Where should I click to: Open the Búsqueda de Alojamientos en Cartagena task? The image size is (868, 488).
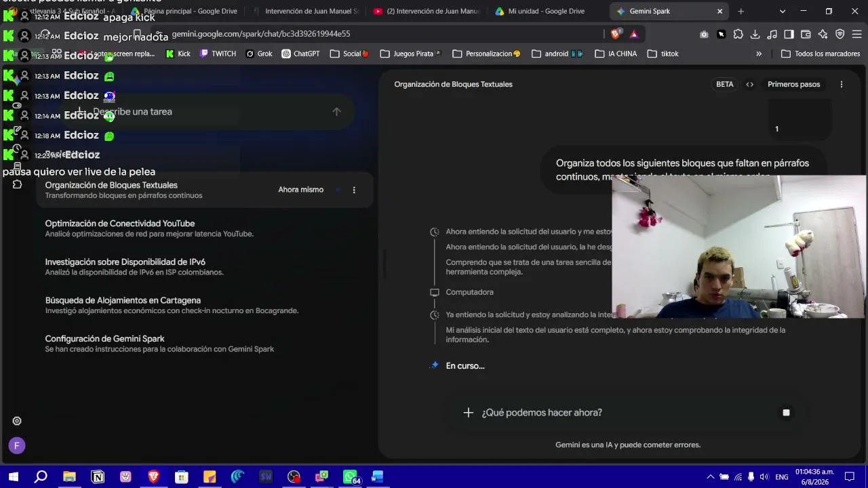[x=205, y=305]
